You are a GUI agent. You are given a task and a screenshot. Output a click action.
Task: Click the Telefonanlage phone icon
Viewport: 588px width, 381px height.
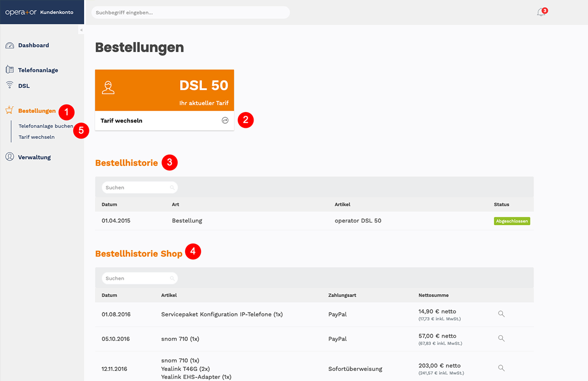pos(9,69)
